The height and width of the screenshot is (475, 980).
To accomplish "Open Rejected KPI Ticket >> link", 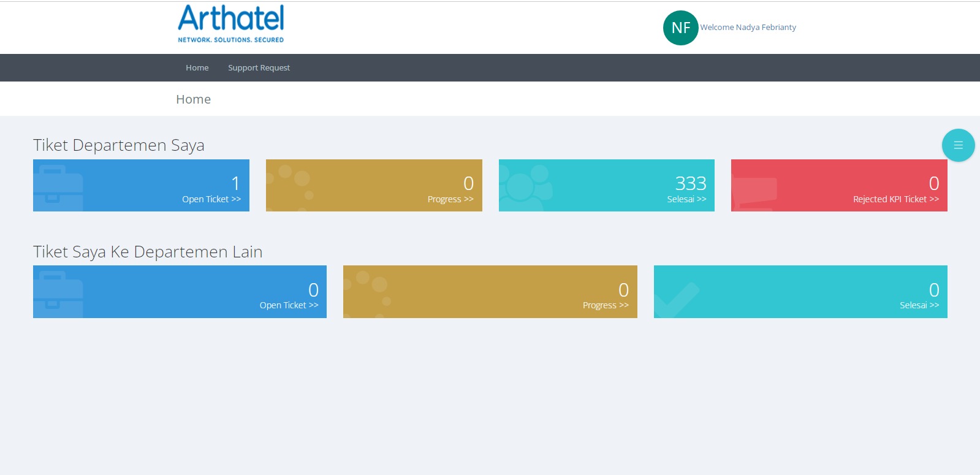I will pos(895,199).
